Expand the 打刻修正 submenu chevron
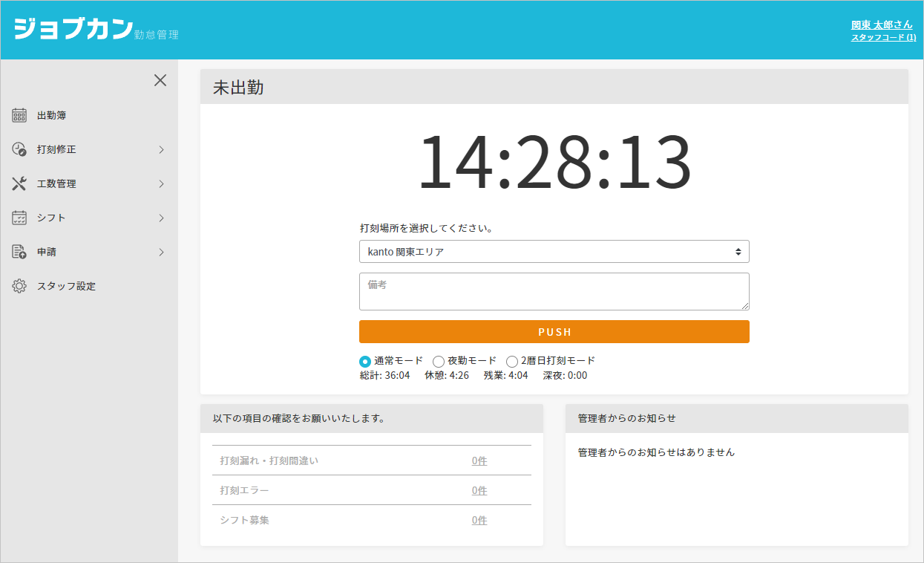 pos(161,149)
